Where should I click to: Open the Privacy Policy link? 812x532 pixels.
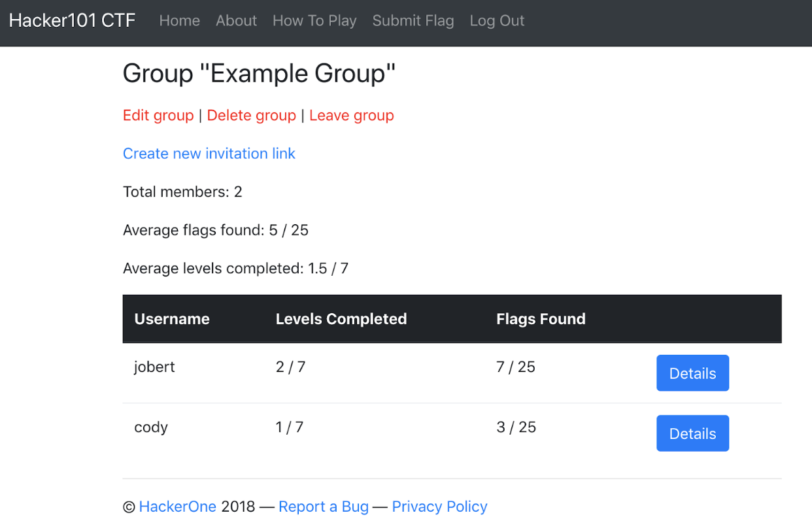439,507
